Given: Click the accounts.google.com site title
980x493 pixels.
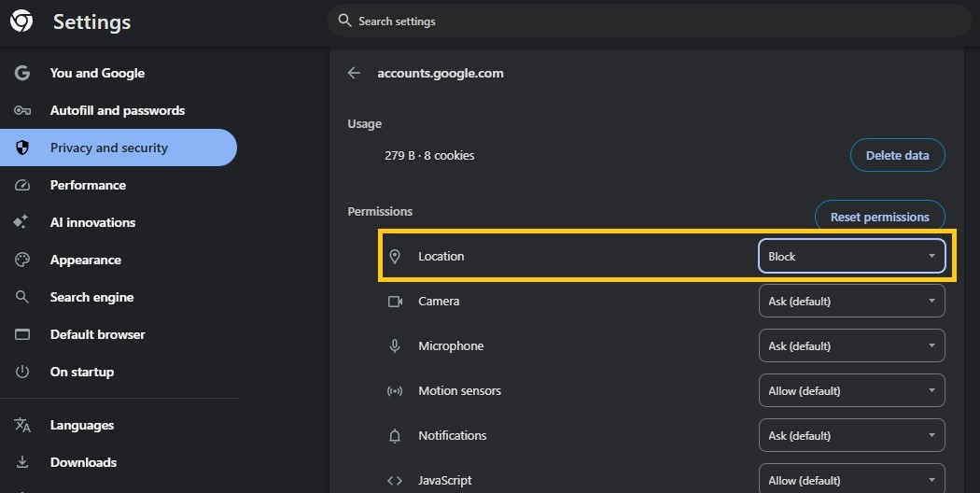Looking at the screenshot, I should click(441, 73).
